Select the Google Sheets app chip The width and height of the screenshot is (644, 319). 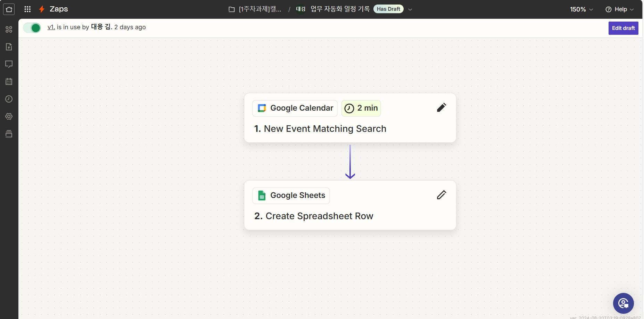[291, 196]
